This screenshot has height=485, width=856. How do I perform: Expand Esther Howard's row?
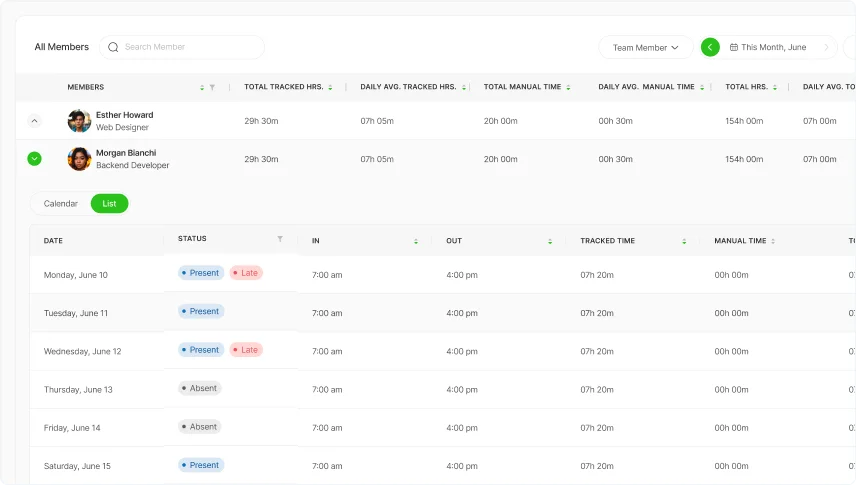(x=34, y=121)
